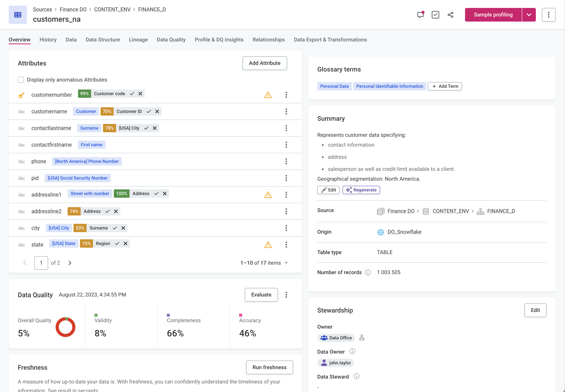Switch to the Lineage tab

(138, 40)
